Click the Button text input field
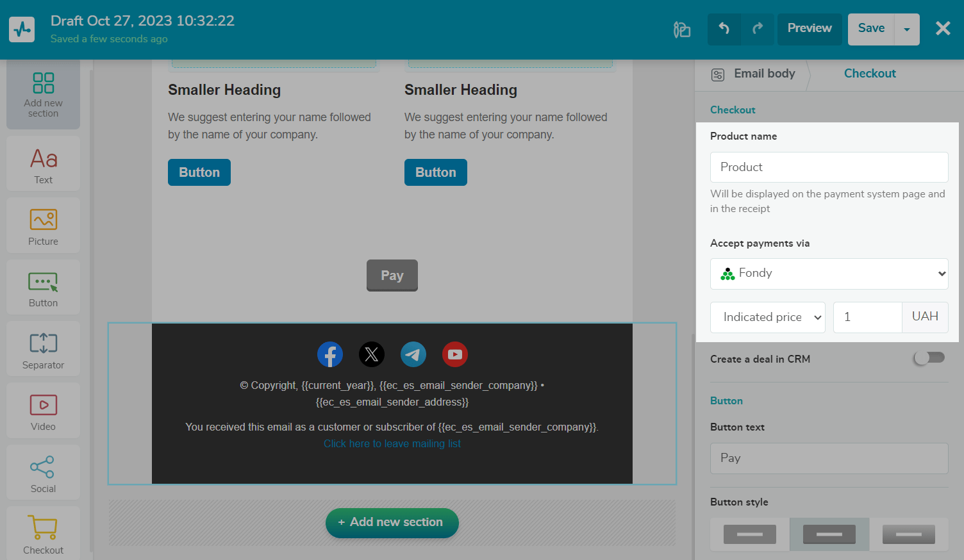The height and width of the screenshot is (560, 964). (x=829, y=458)
